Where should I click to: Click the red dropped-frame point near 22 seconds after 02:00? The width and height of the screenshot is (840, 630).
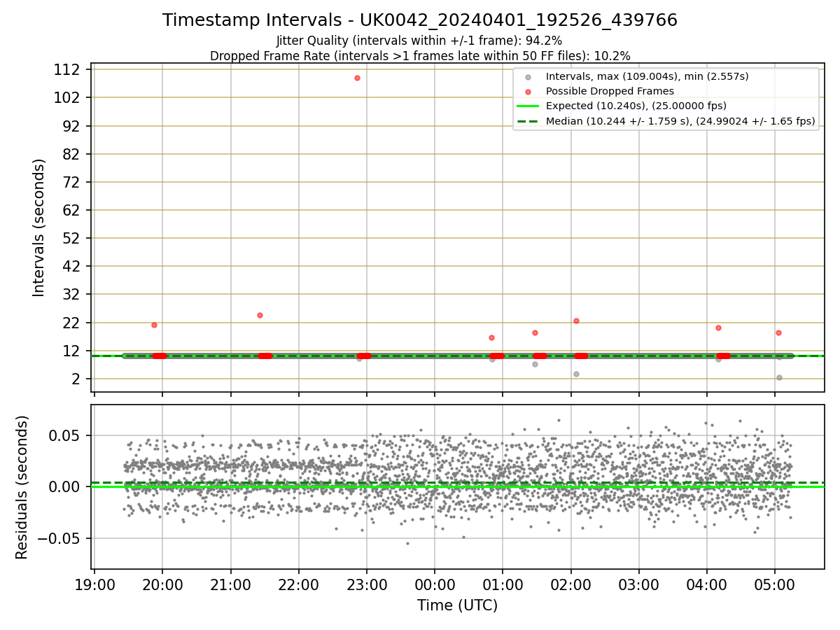[x=576, y=321]
